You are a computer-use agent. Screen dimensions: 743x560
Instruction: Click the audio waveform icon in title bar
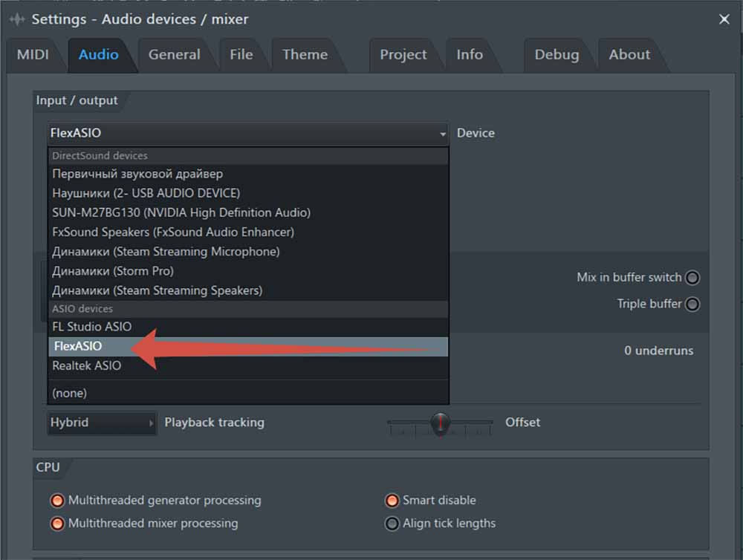point(16,19)
